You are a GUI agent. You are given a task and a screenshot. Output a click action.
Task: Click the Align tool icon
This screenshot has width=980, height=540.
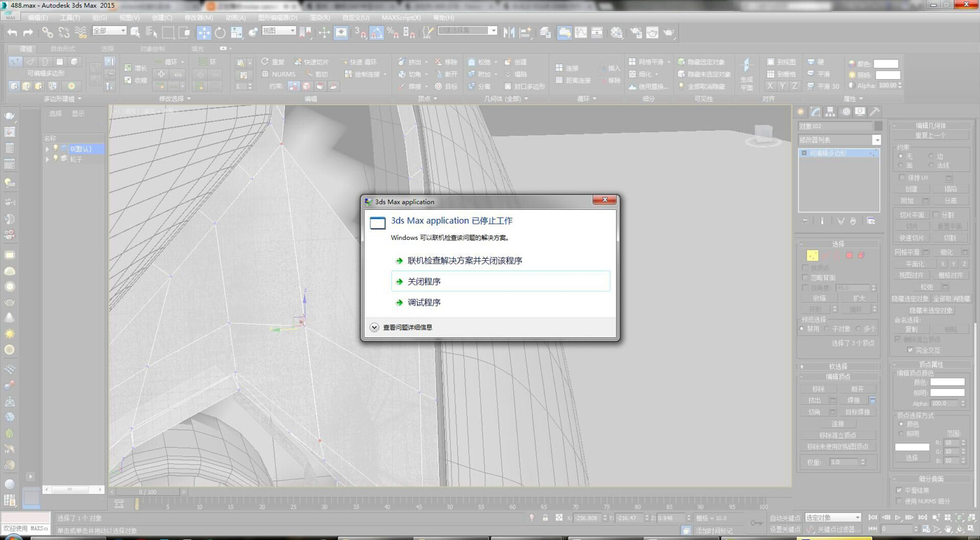(526, 32)
